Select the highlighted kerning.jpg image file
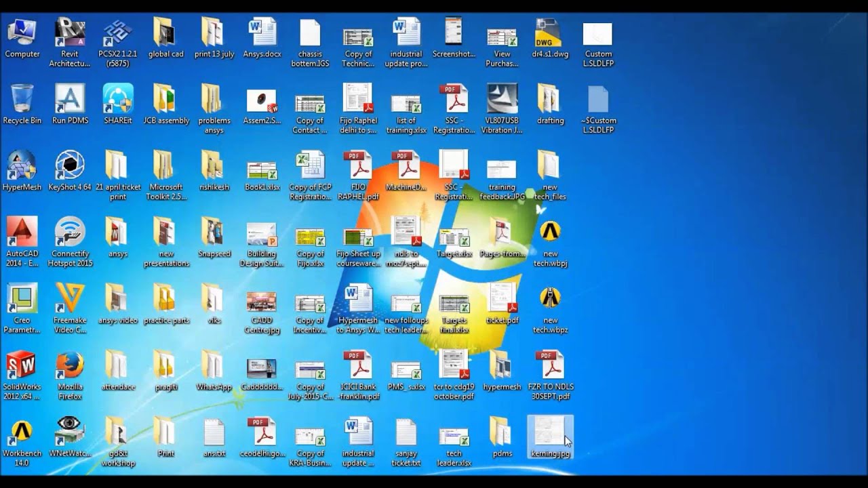 pos(550,436)
